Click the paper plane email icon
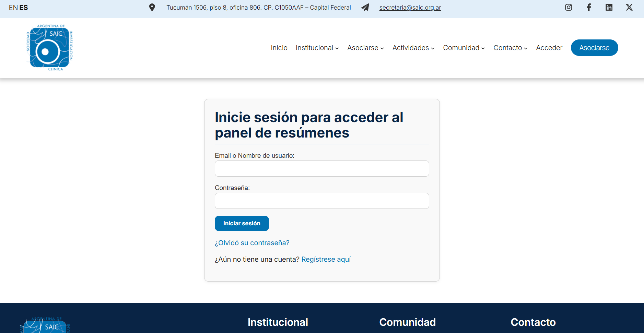 click(365, 7)
